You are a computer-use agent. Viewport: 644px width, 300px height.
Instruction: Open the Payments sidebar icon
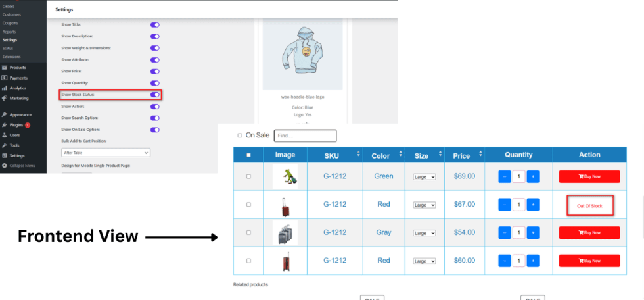(5, 78)
